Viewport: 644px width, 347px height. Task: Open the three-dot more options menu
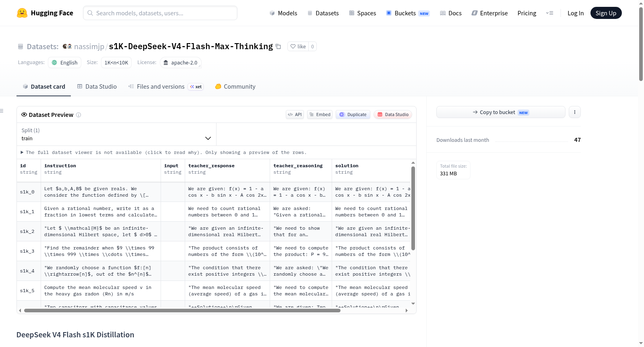click(575, 112)
